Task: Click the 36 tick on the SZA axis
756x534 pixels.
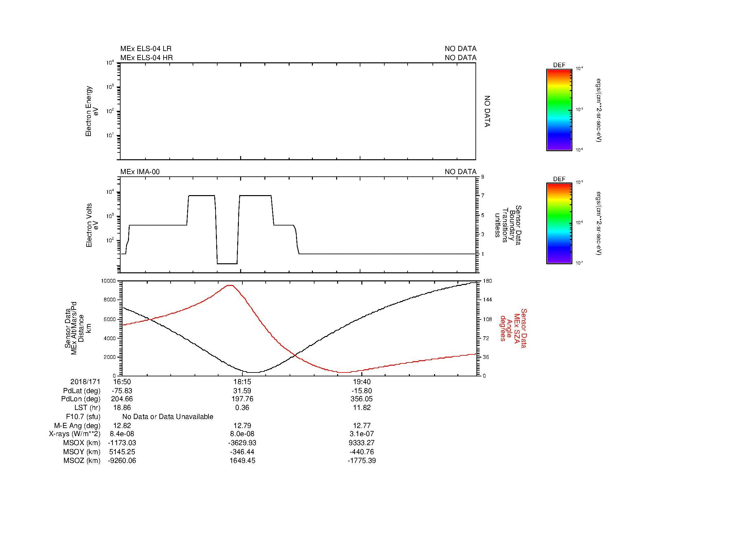Action: (x=486, y=357)
